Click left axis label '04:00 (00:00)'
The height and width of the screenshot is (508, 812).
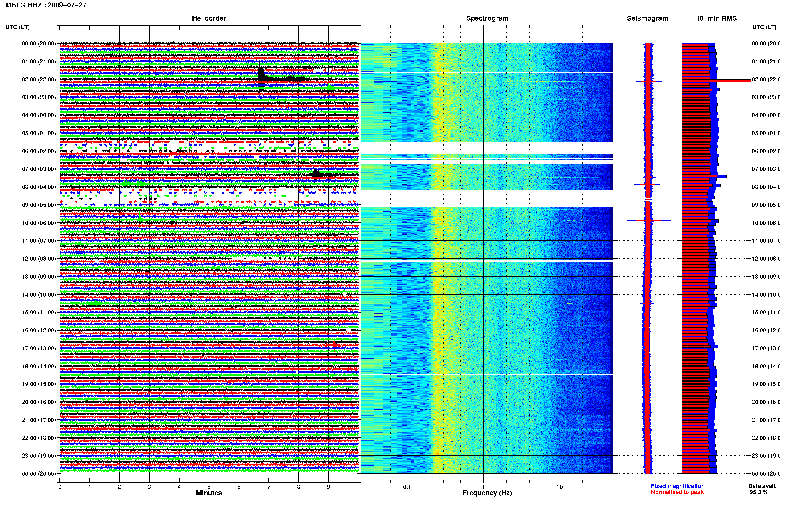[x=39, y=115]
